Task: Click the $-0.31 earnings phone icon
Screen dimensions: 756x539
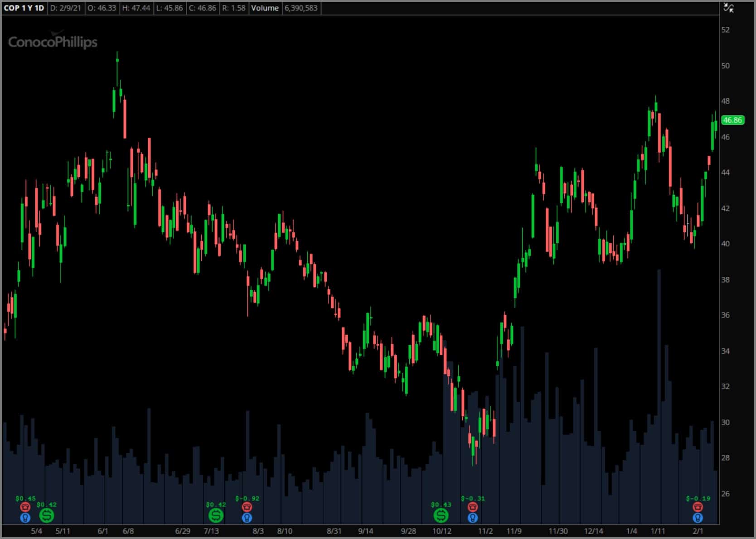Action: [472, 507]
